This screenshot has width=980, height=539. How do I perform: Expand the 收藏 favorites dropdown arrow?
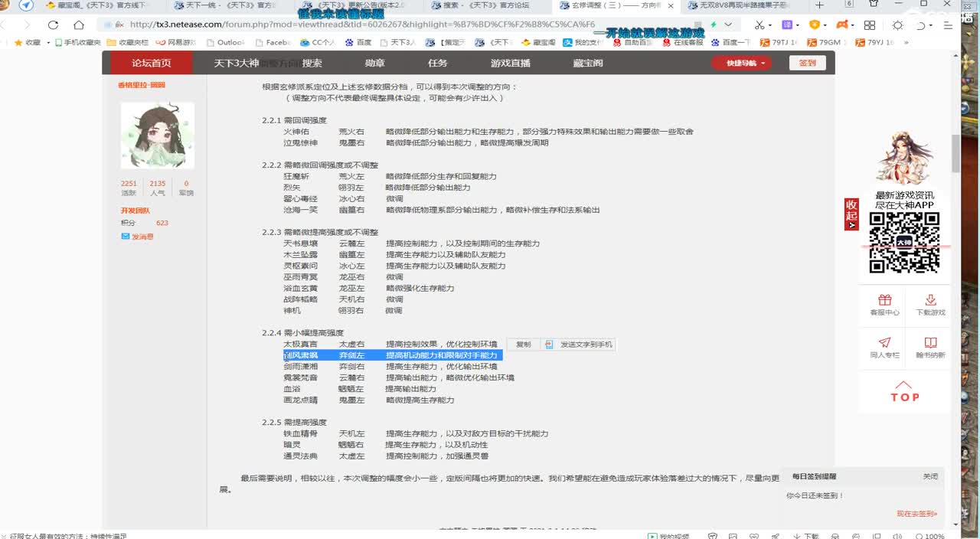[47, 43]
